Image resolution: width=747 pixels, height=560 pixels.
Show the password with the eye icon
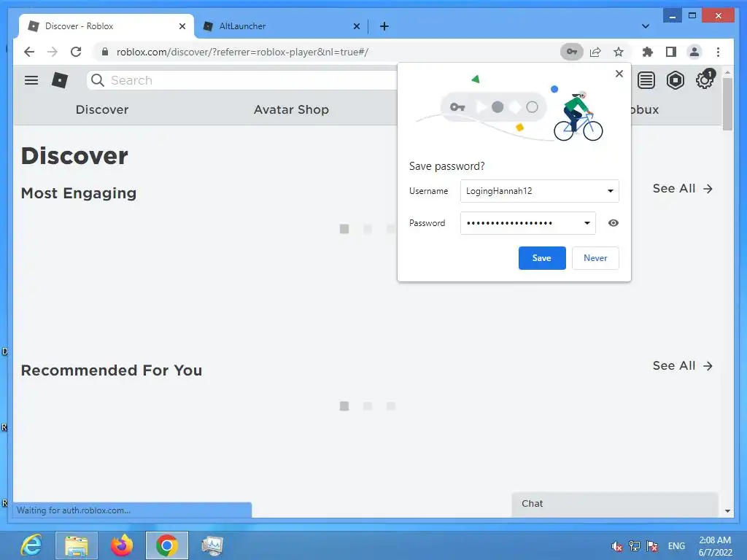tap(613, 223)
